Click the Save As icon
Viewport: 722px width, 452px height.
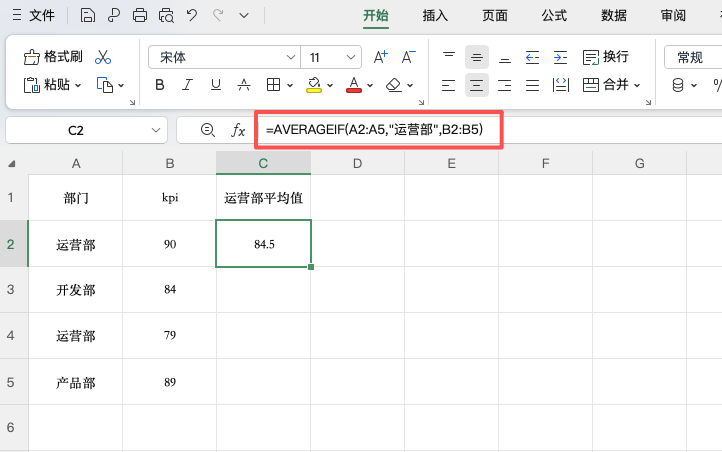click(x=113, y=16)
